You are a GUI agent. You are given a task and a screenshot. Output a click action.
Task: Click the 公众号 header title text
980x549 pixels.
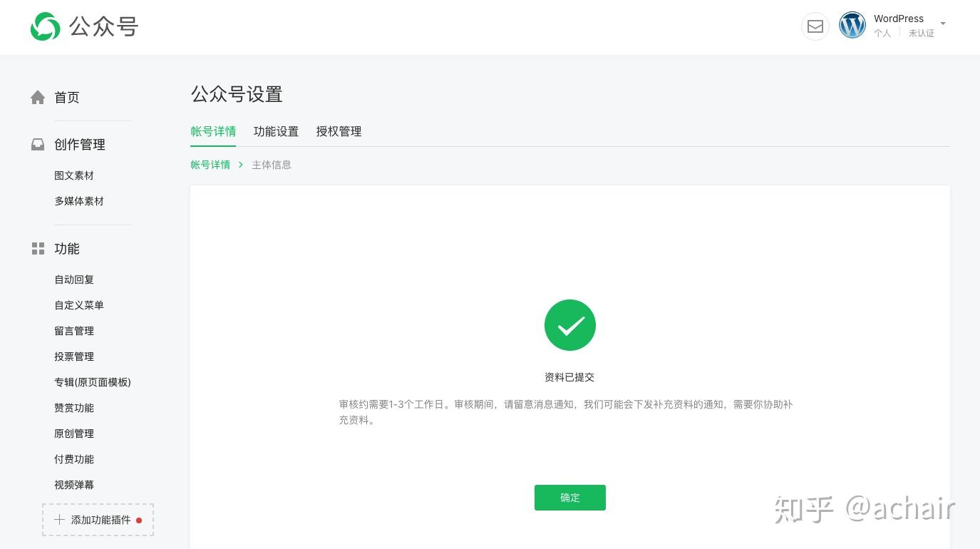pyautogui.click(x=103, y=27)
